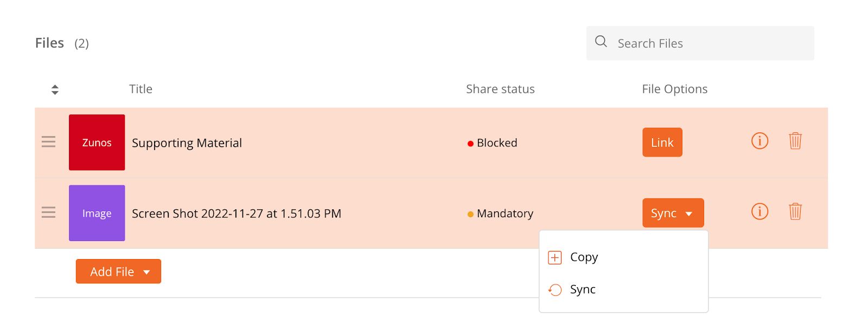Expand the Sync button dropdown arrow
The height and width of the screenshot is (330, 868).
[x=689, y=214]
